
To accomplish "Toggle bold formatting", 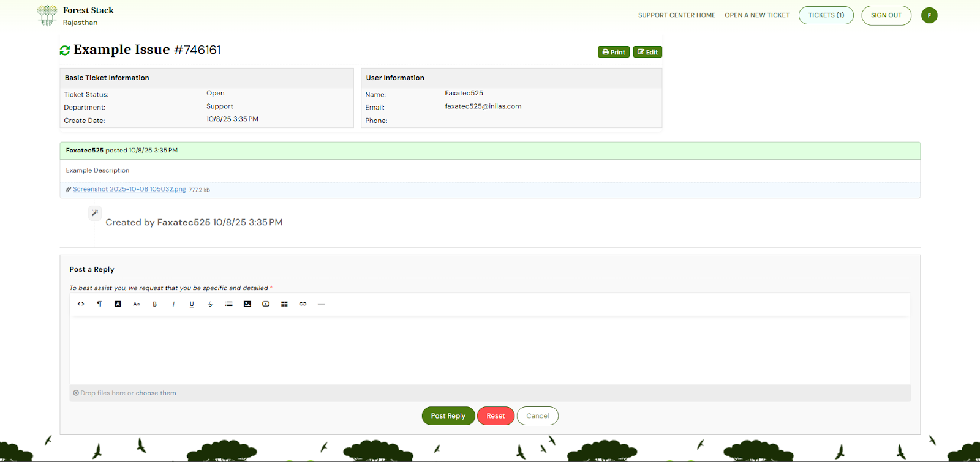I will click(155, 304).
